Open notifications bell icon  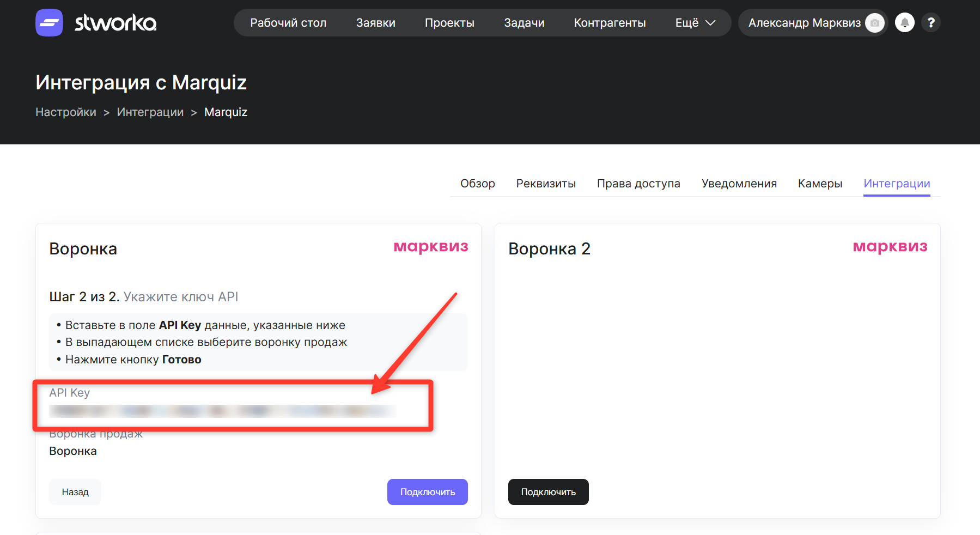904,23
